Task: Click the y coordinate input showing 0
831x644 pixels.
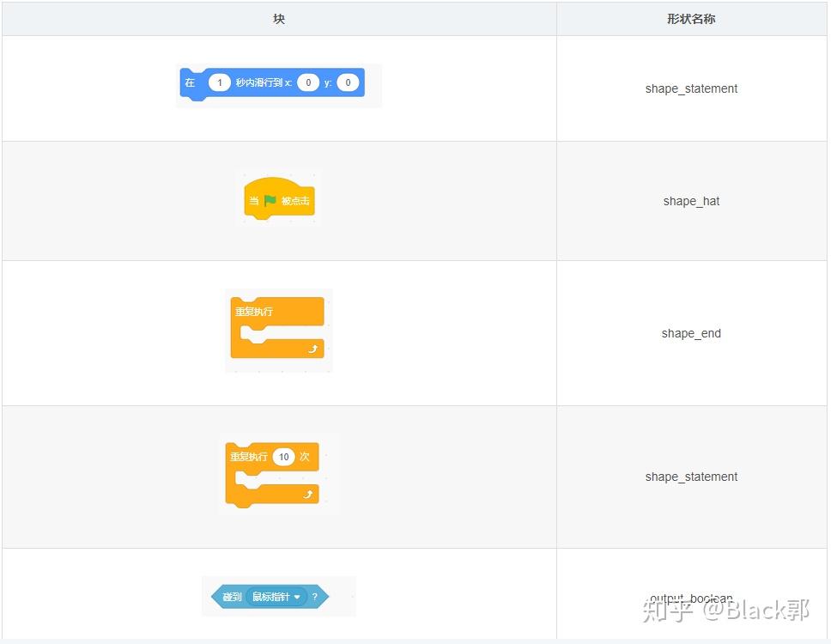Action: [349, 82]
